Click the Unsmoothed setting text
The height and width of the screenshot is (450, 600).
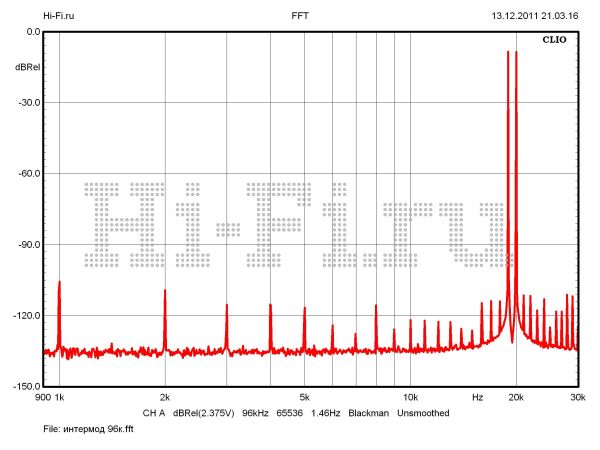point(423,412)
